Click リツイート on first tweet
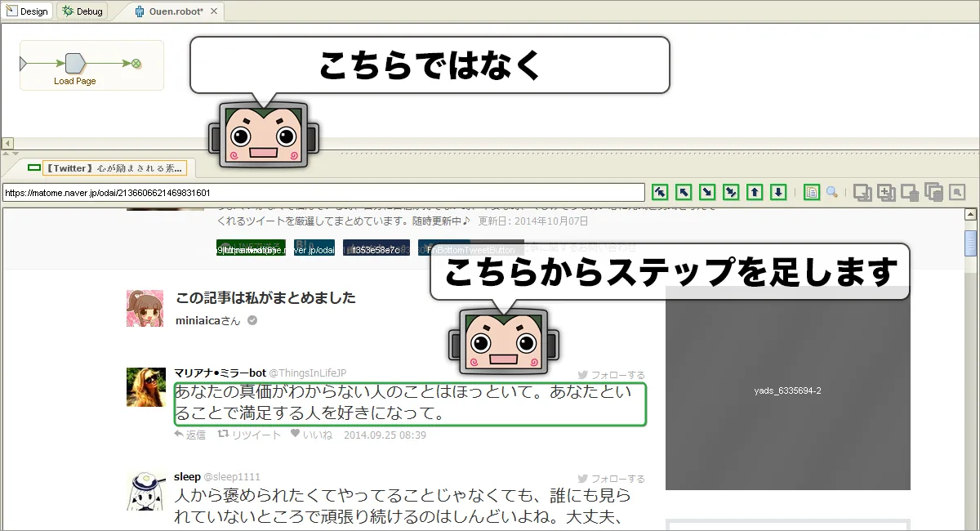Viewport: 980px width, 531px height. 249,435
